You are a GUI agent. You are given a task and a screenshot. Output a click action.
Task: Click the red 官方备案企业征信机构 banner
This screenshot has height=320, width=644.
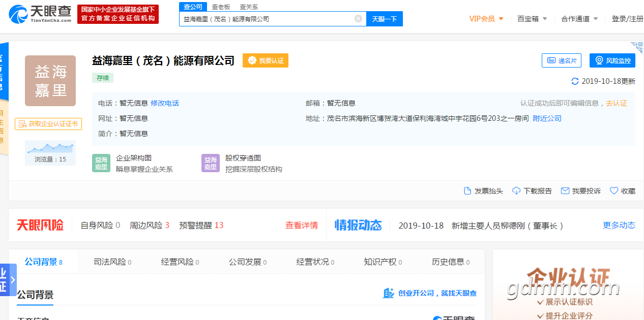(x=118, y=14)
